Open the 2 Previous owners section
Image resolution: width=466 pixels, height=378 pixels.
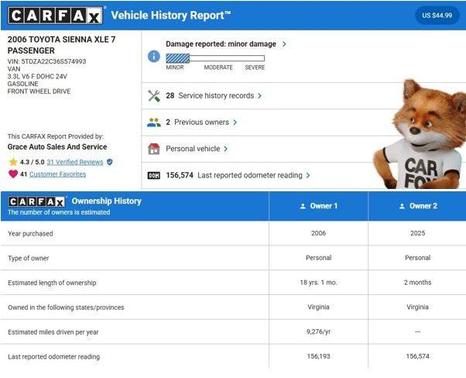pos(201,122)
